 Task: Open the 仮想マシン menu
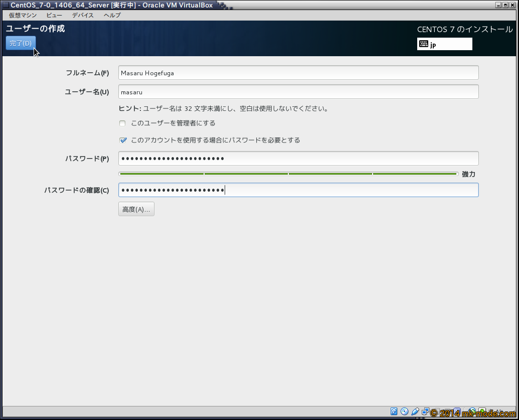point(23,15)
